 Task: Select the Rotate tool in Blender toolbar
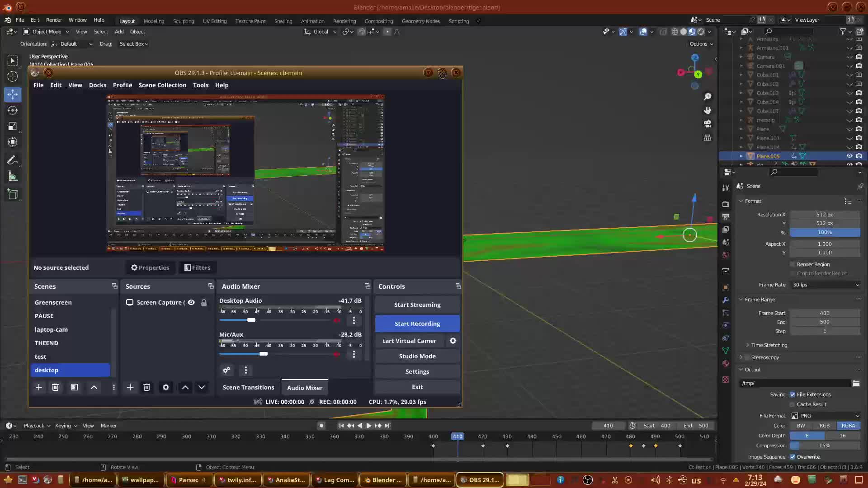13,110
